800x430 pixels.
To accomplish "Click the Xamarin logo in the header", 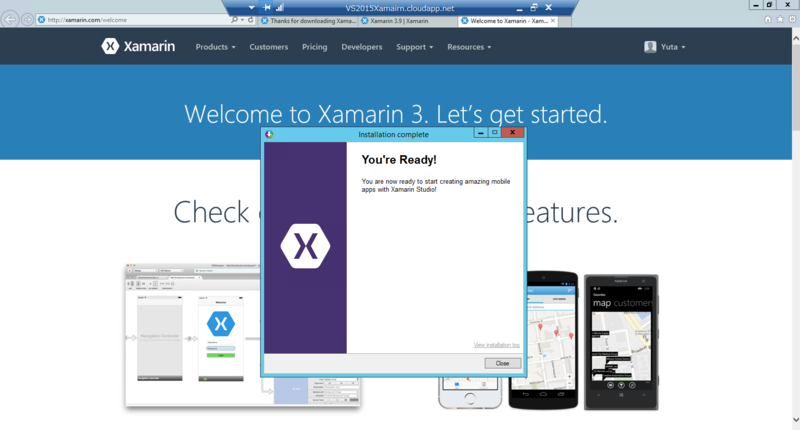I will [x=138, y=46].
